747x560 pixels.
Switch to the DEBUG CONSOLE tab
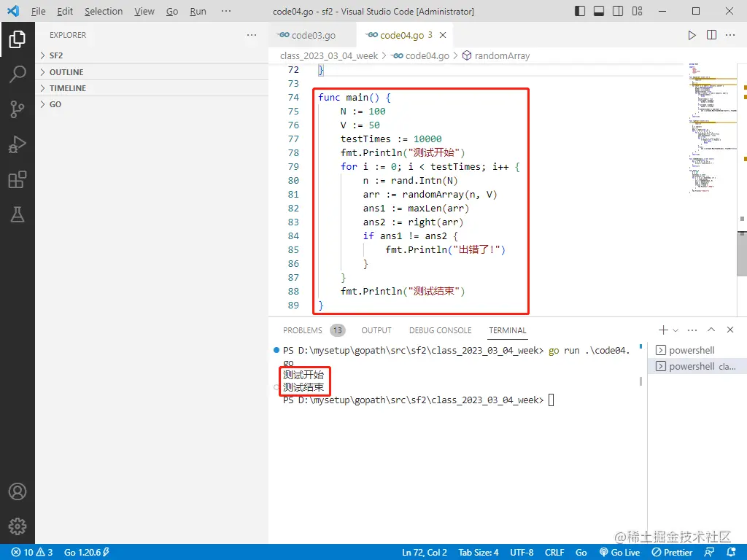click(x=440, y=330)
